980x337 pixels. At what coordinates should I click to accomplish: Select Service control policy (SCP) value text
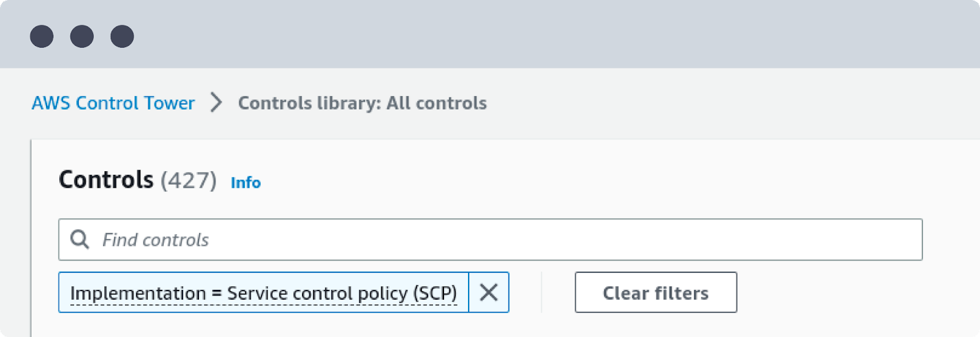pos(342,294)
